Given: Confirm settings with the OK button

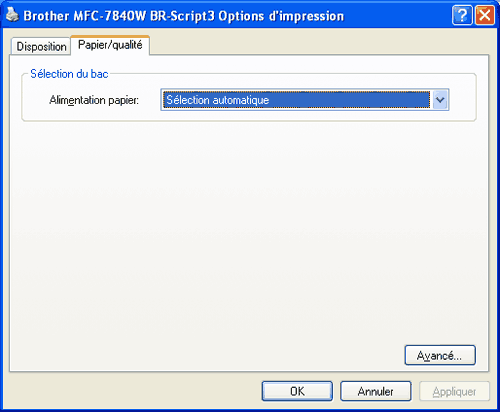Looking at the screenshot, I should pos(297,391).
